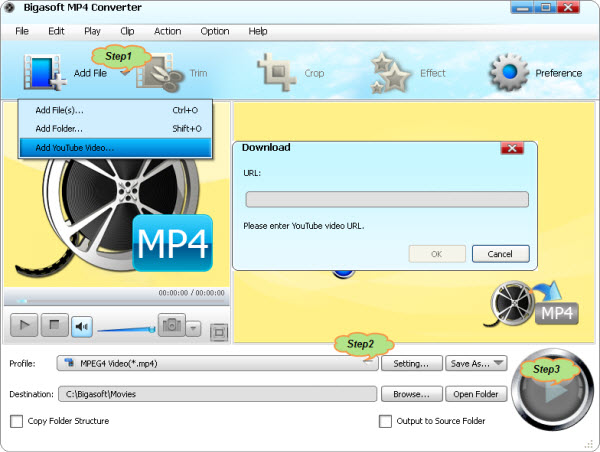This screenshot has width=600, height=452.
Task: Click the Stop button in preview
Action: tap(55, 325)
